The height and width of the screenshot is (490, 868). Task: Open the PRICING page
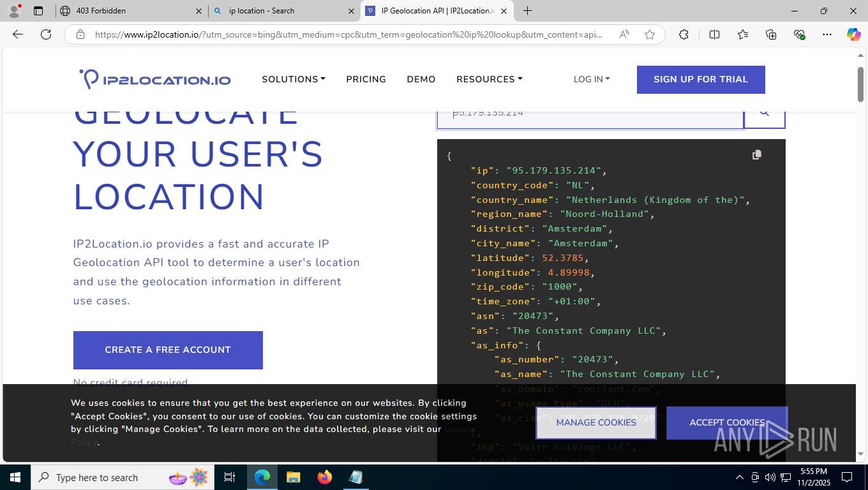pos(366,79)
